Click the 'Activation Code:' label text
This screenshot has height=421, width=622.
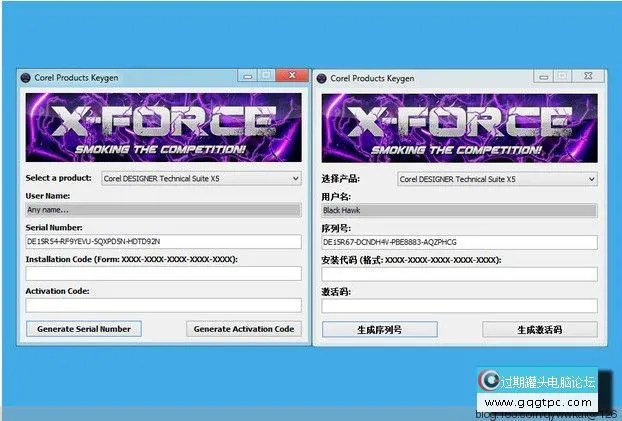tap(58, 291)
